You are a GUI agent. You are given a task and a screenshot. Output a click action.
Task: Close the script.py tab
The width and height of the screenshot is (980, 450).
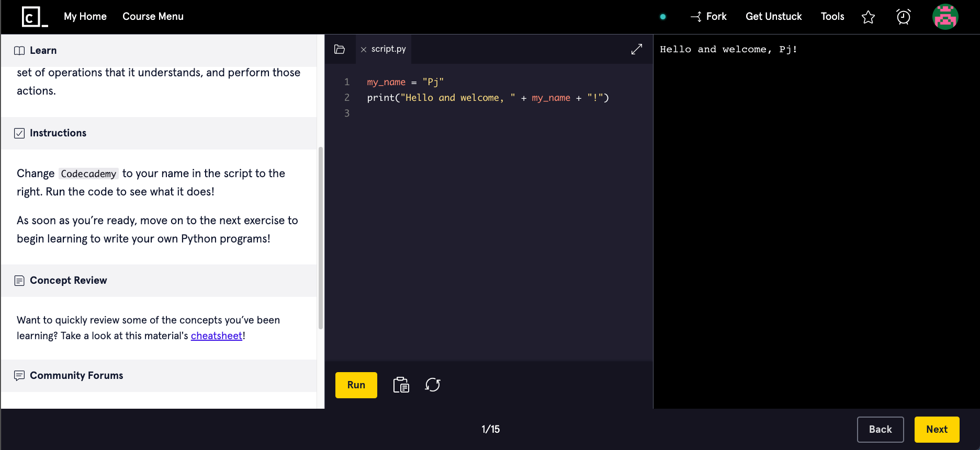point(364,50)
